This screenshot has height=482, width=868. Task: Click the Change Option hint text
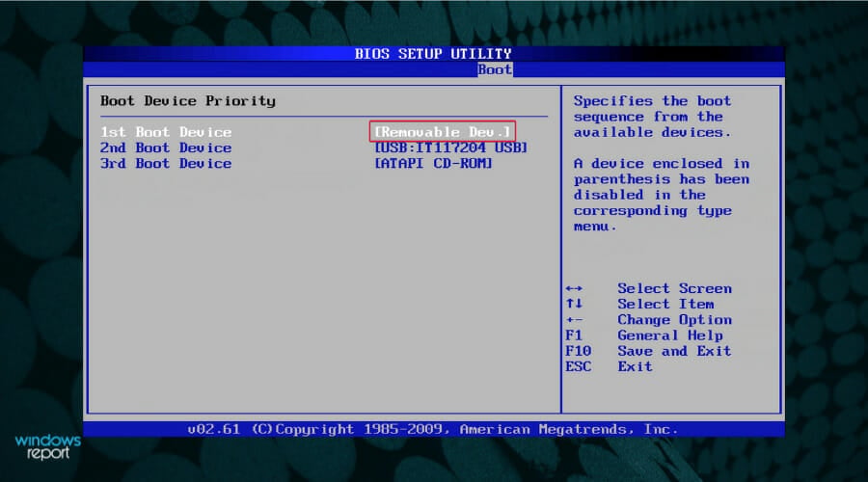click(675, 320)
